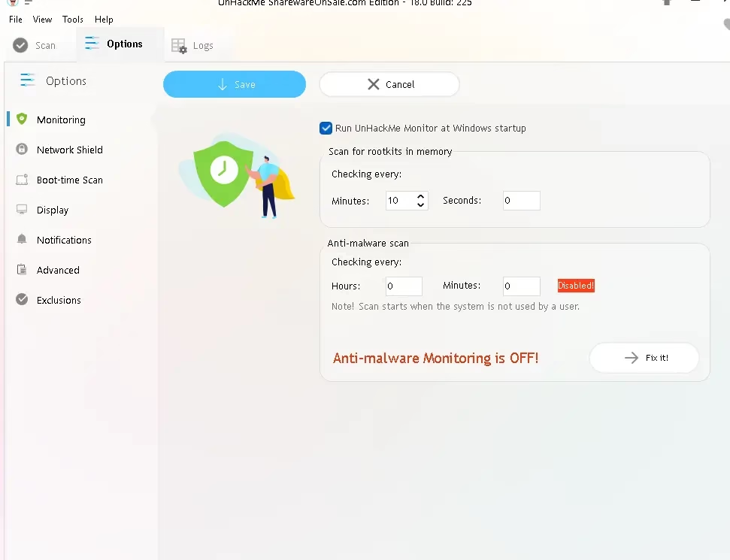Image resolution: width=730 pixels, height=560 pixels.
Task: Click Fix it! to enable anti-malware monitoring
Action: point(644,359)
